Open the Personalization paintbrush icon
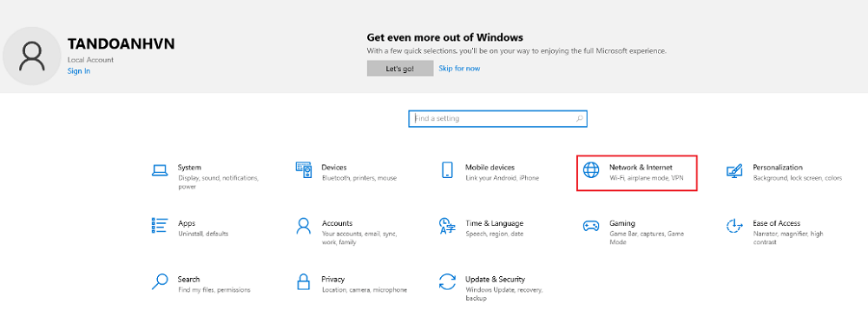Image resolution: width=868 pixels, height=330 pixels. pos(734,170)
